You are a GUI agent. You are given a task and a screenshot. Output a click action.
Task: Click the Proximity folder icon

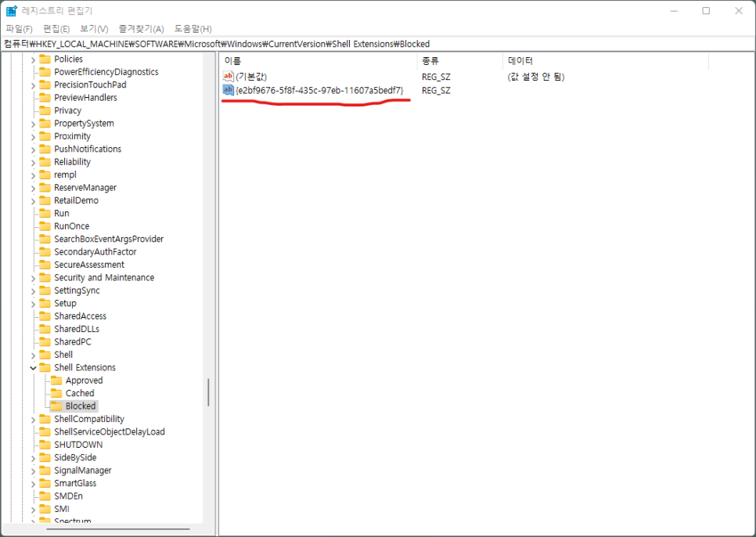tap(45, 136)
